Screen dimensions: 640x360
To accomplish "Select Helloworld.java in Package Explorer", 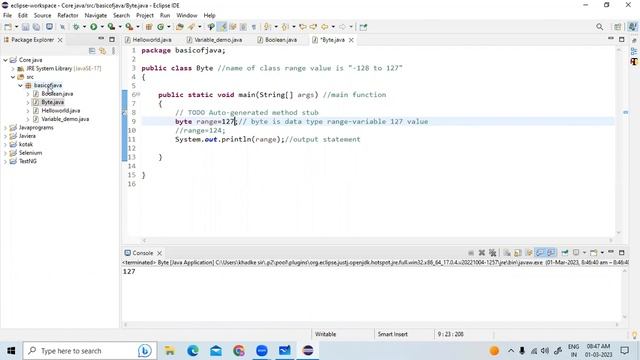I will pos(60,111).
